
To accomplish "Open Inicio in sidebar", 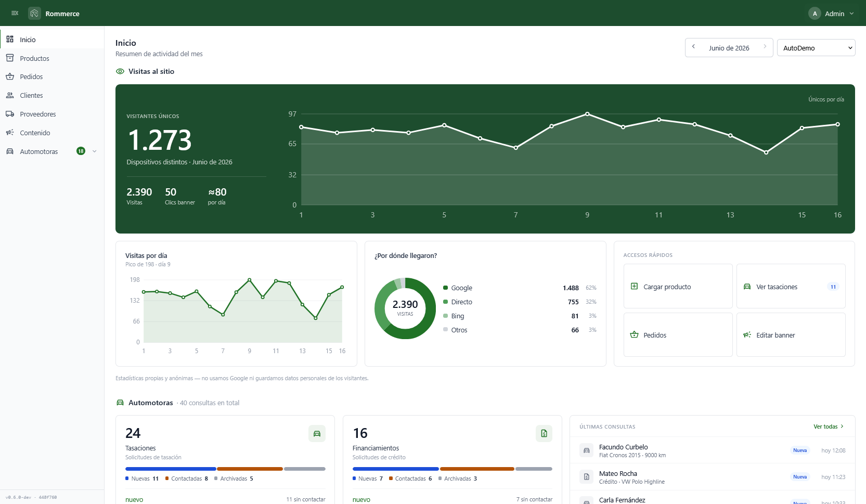I will pyautogui.click(x=52, y=40).
